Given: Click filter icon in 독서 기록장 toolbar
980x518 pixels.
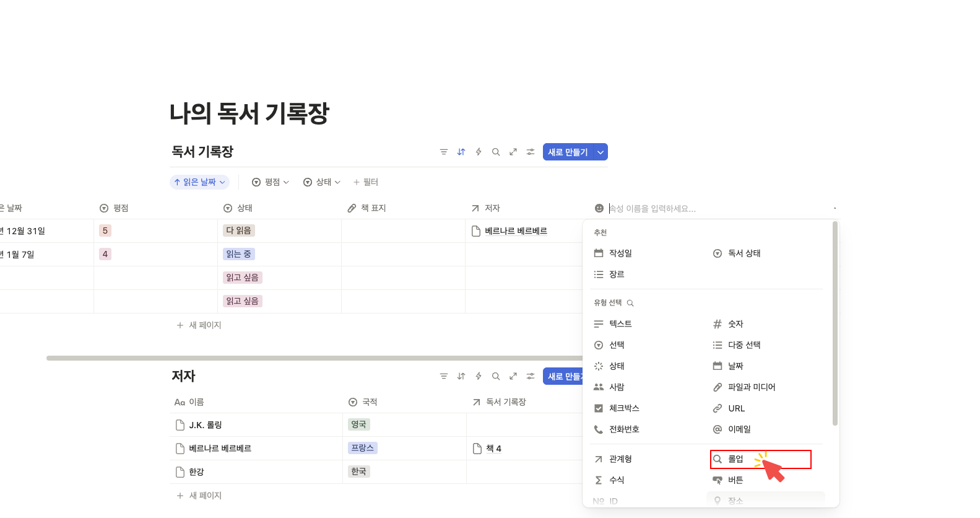Looking at the screenshot, I should [x=443, y=152].
